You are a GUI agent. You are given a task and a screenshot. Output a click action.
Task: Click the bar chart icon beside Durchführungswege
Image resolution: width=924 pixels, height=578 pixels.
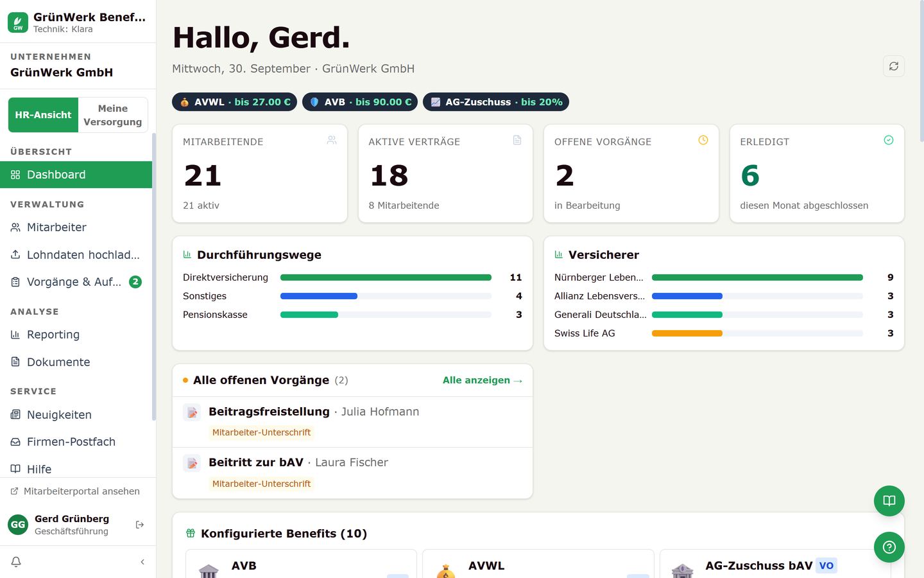[x=187, y=255]
